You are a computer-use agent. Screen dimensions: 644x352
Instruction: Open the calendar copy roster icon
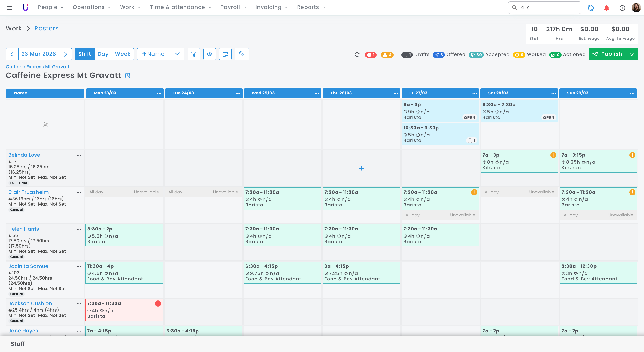pos(225,54)
